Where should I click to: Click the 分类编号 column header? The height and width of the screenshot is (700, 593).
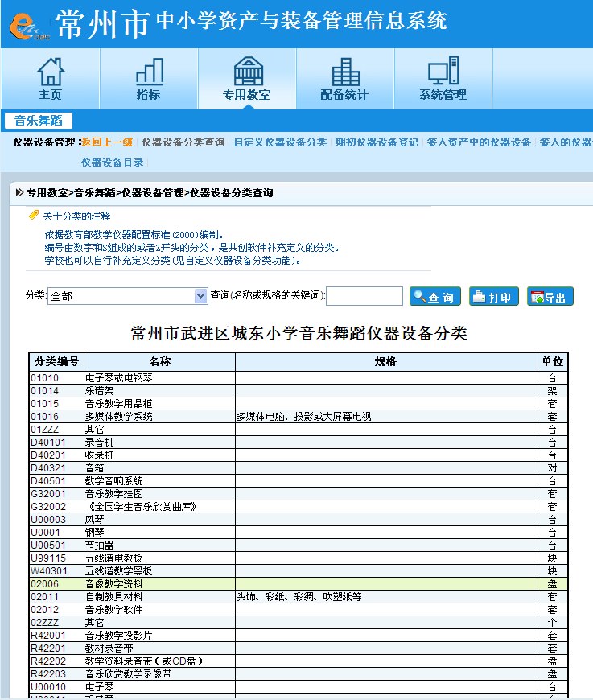pos(56,361)
